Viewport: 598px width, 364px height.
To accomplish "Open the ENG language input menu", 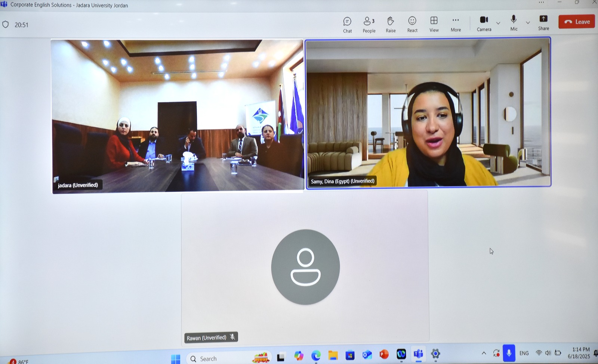I will click(x=524, y=353).
